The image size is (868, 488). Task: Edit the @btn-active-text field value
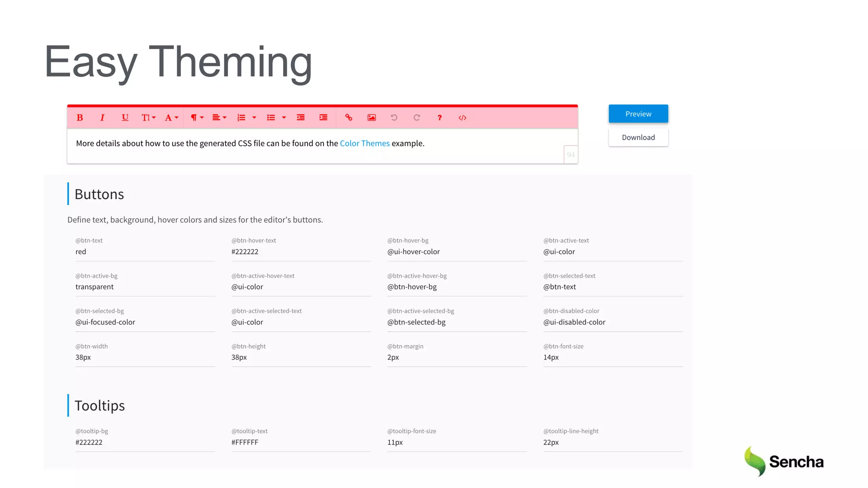coord(613,252)
